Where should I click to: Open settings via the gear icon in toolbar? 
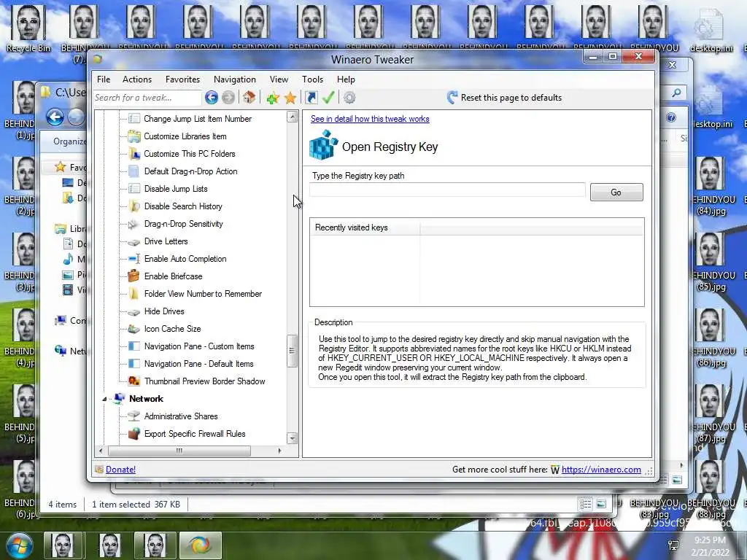click(349, 98)
